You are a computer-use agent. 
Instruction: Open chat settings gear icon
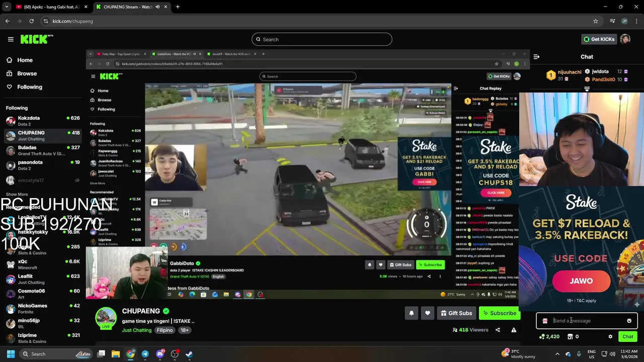[610, 337]
